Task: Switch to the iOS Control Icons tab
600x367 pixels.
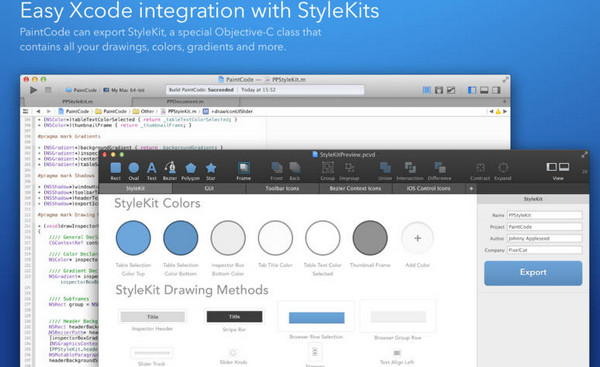Action: [x=429, y=188]
